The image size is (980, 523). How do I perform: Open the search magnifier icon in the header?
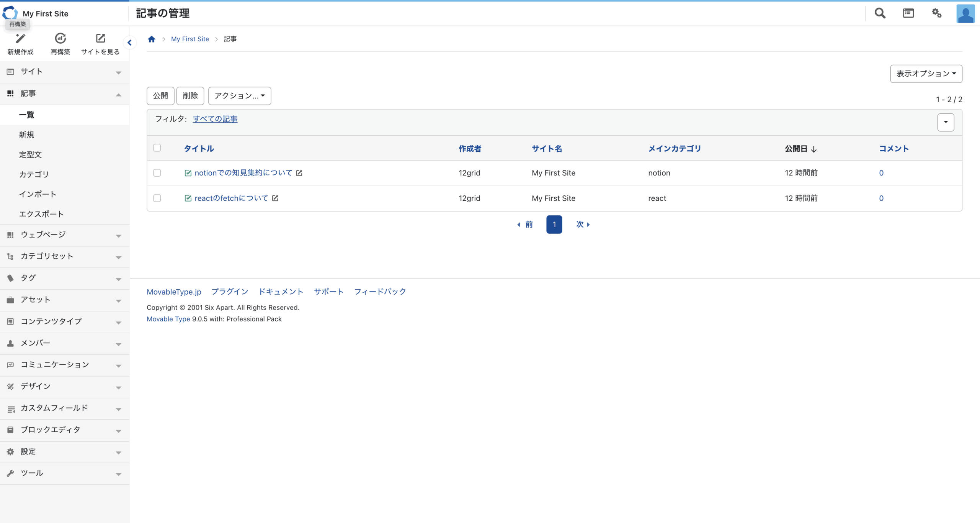pos(880,13)
